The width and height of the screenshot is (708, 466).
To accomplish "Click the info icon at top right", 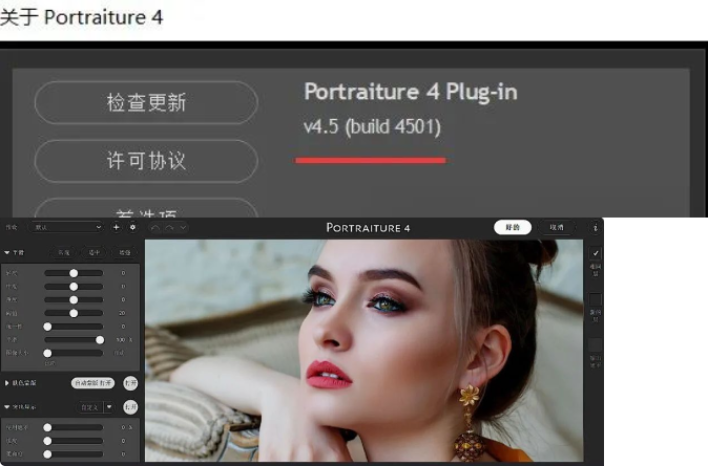I will [596, 228].
